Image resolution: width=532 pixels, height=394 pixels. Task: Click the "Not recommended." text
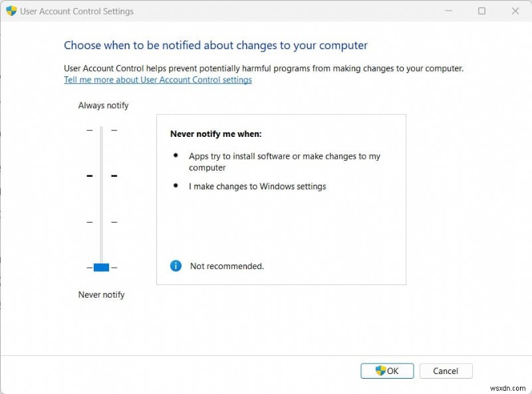(226, 266)
